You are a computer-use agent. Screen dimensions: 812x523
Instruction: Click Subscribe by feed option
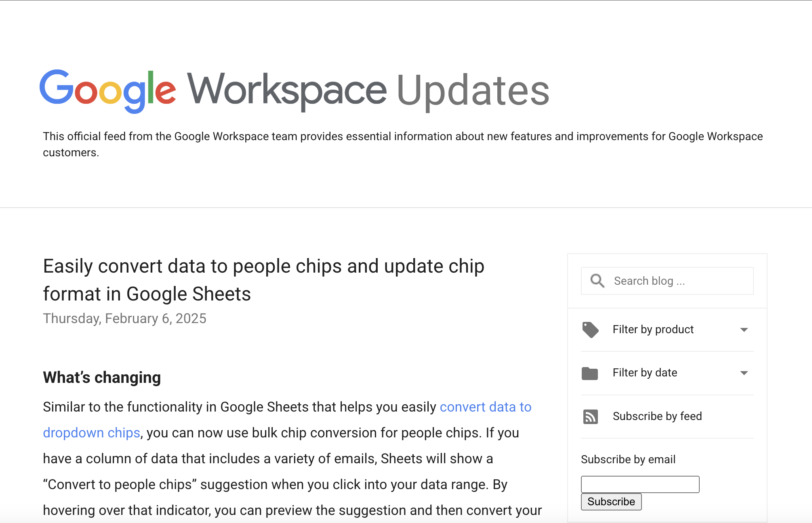click(657, 416)
